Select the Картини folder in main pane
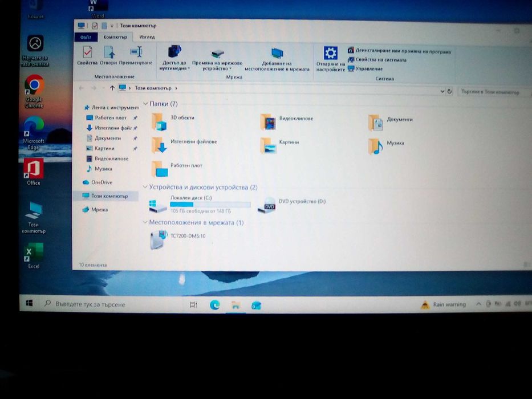 279,145
